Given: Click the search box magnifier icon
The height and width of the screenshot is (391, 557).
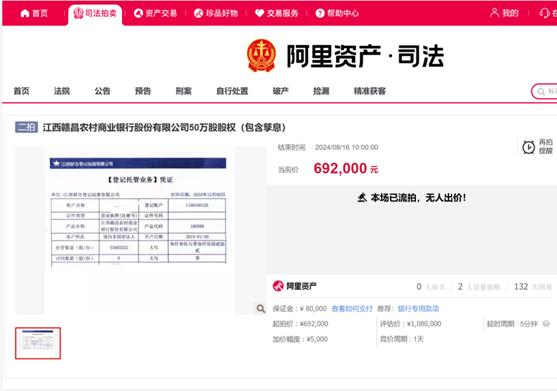Looking at the screenshot, I should [541, 92].
